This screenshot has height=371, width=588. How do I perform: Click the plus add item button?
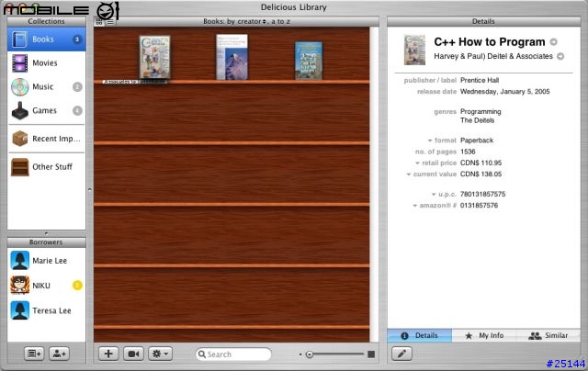click(x=108, y=354)
